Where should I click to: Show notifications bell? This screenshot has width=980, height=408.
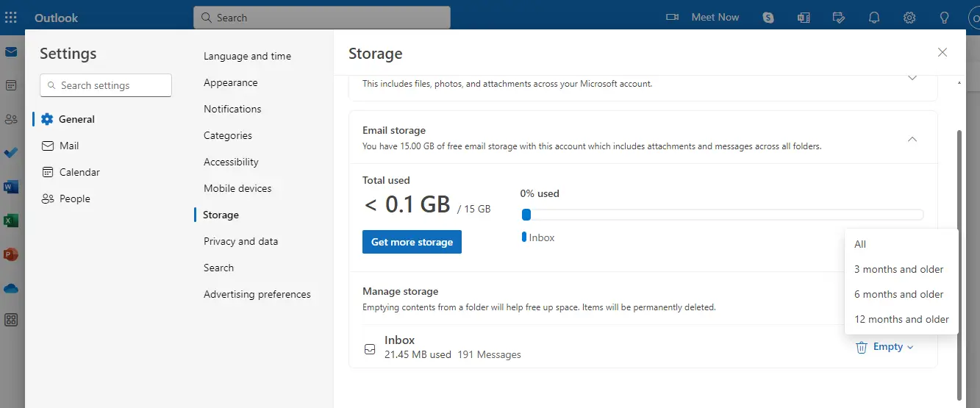click(x=874, y=18)
